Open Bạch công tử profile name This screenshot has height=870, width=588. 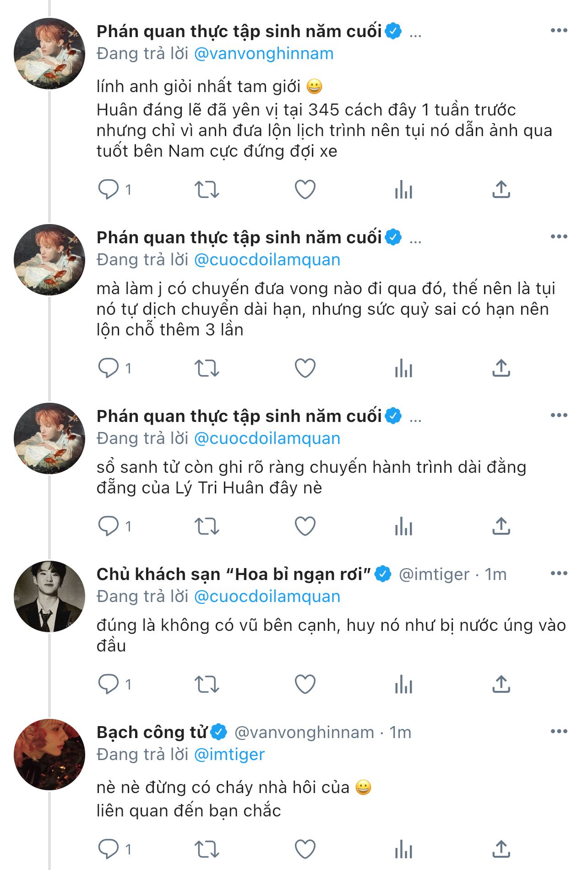pos(152,732)
